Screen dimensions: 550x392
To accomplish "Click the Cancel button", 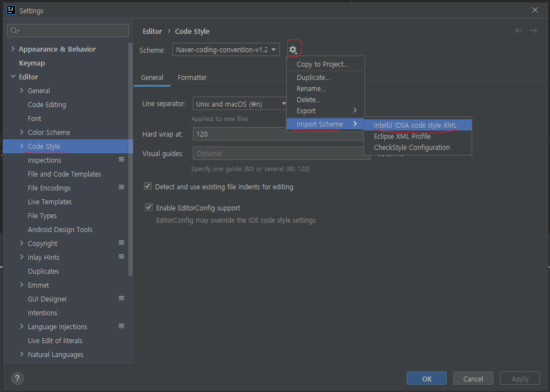I will (x=473, y=379).
